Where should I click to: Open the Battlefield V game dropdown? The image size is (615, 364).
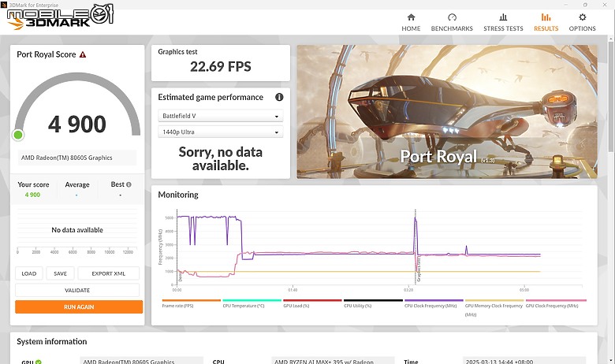click(221, 116)
